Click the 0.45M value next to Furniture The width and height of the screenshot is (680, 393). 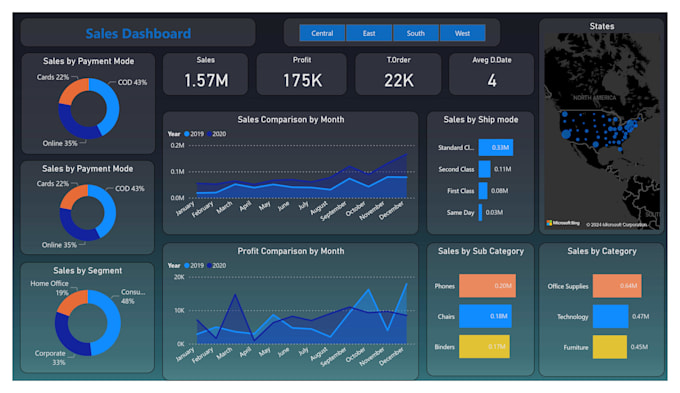(639, 347)
